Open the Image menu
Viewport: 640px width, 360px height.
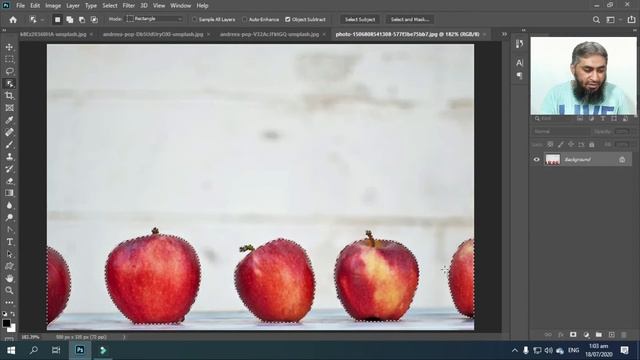[53, 6]
